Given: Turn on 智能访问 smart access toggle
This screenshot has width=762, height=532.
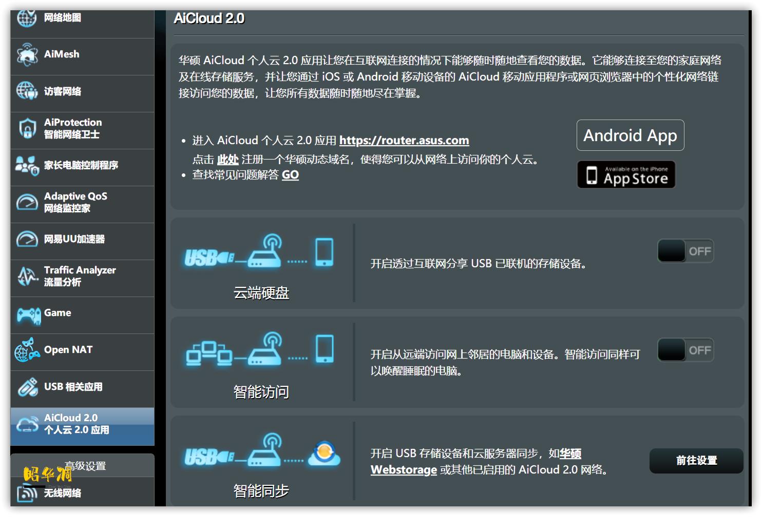Looking at the screenshot, I should coord(685,350).
